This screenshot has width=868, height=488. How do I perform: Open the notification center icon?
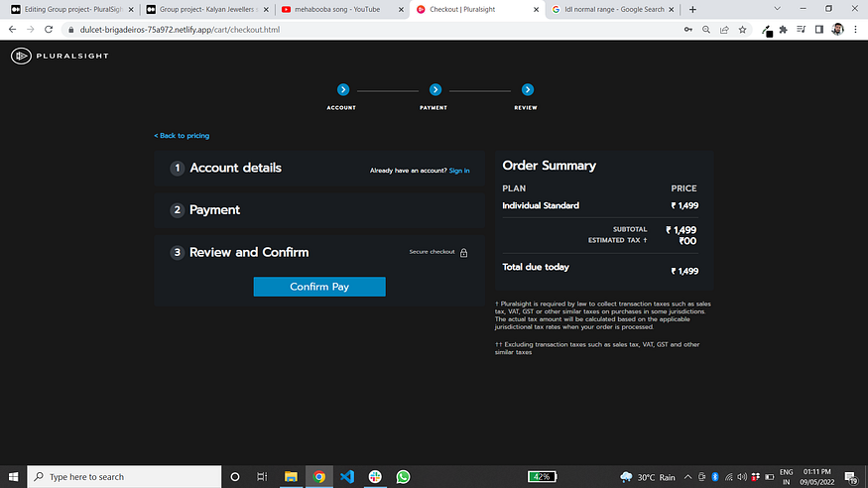coord(851,477)
